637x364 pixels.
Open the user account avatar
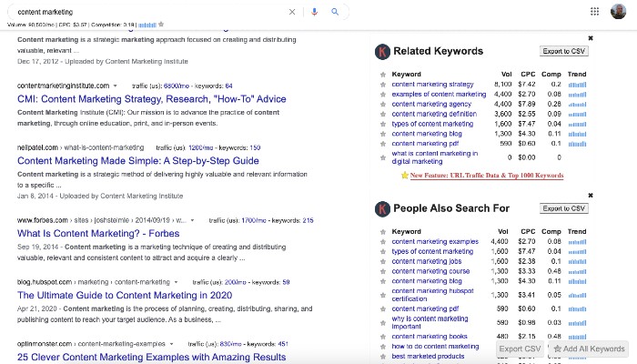[x=618, y=12]
